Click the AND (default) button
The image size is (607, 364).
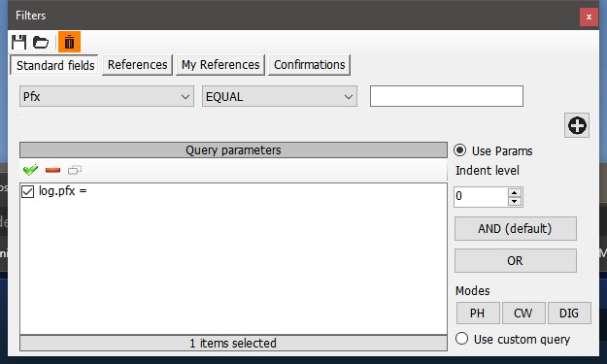(x=516, y=229)
